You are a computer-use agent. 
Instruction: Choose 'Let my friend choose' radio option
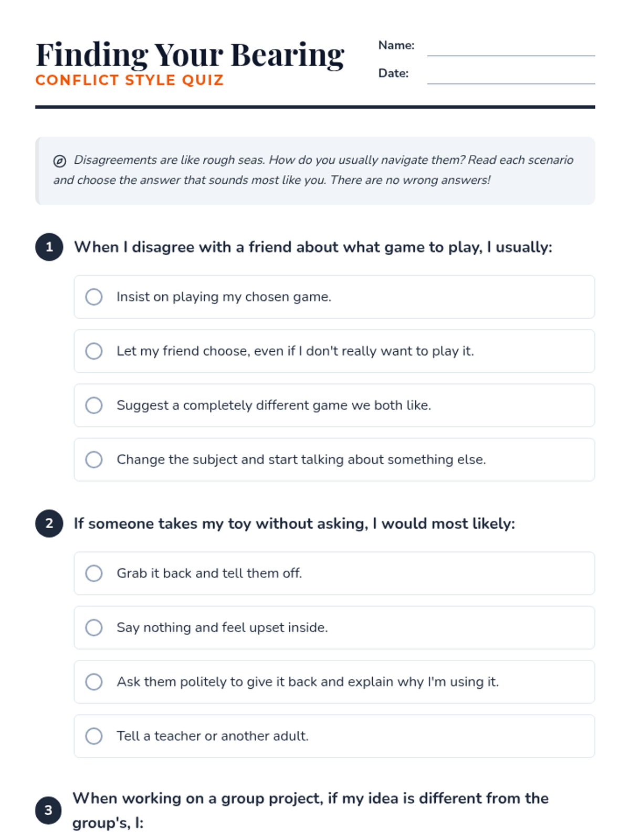[x=94, y=351]
